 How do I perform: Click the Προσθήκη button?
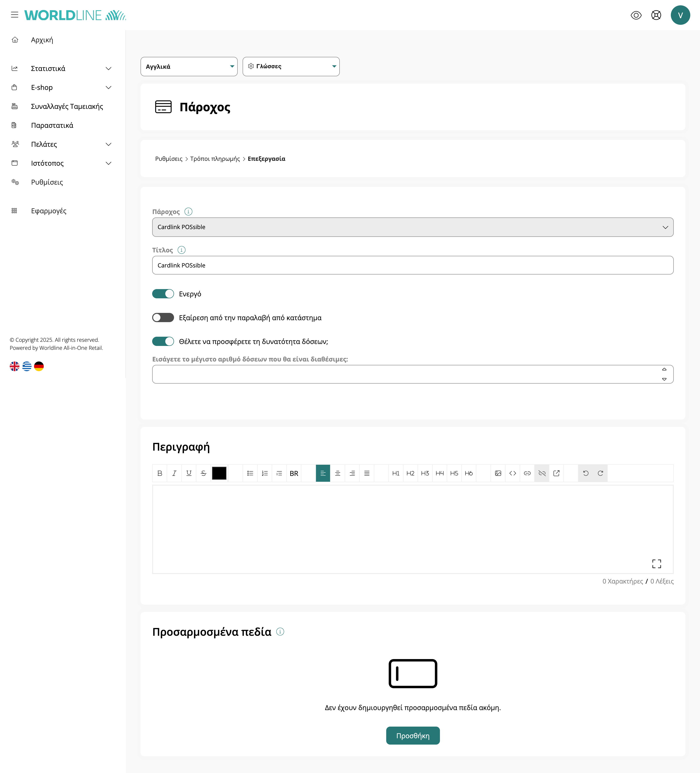coord(413,735)
